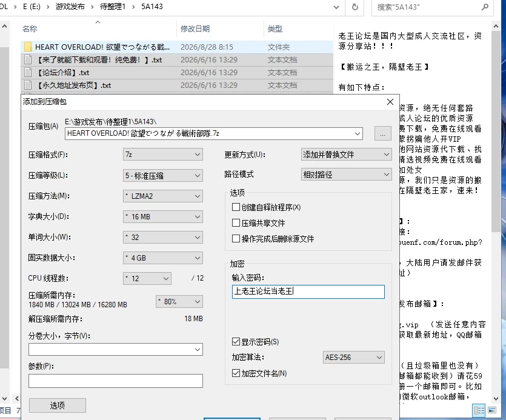Open the 单词大小 32 dropdown
This screenshot has height=420, width=506.
pos(162,238)
